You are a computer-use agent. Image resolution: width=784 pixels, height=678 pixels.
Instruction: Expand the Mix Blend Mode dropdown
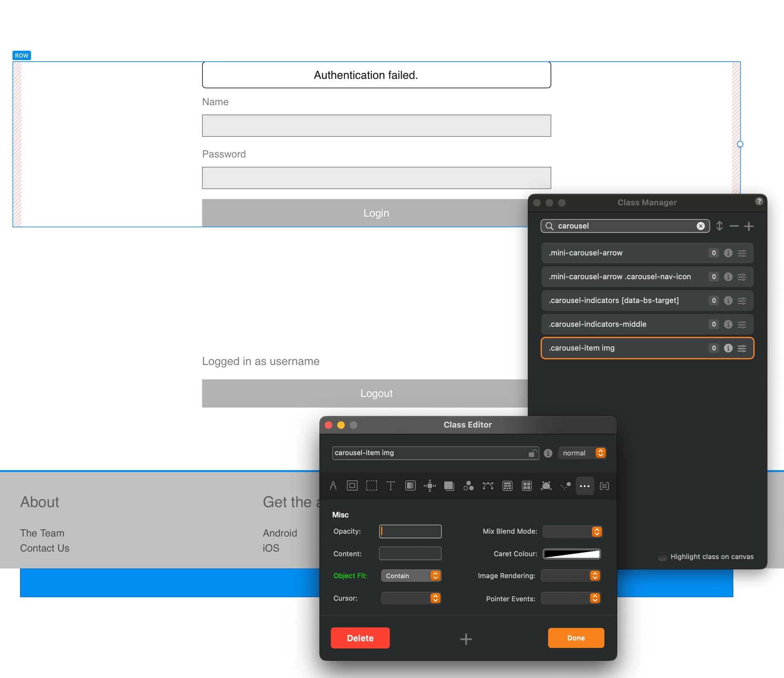coord(572,531)
